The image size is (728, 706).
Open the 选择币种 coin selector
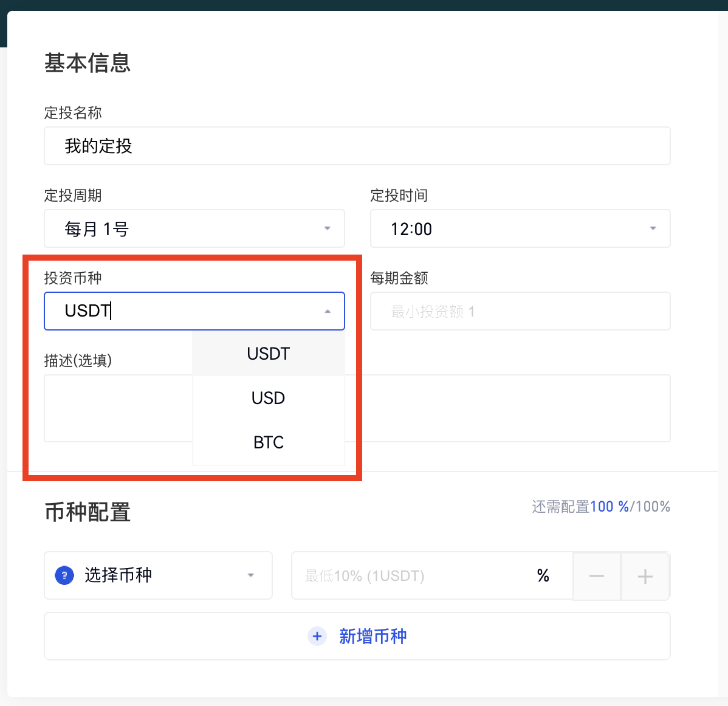158,575
